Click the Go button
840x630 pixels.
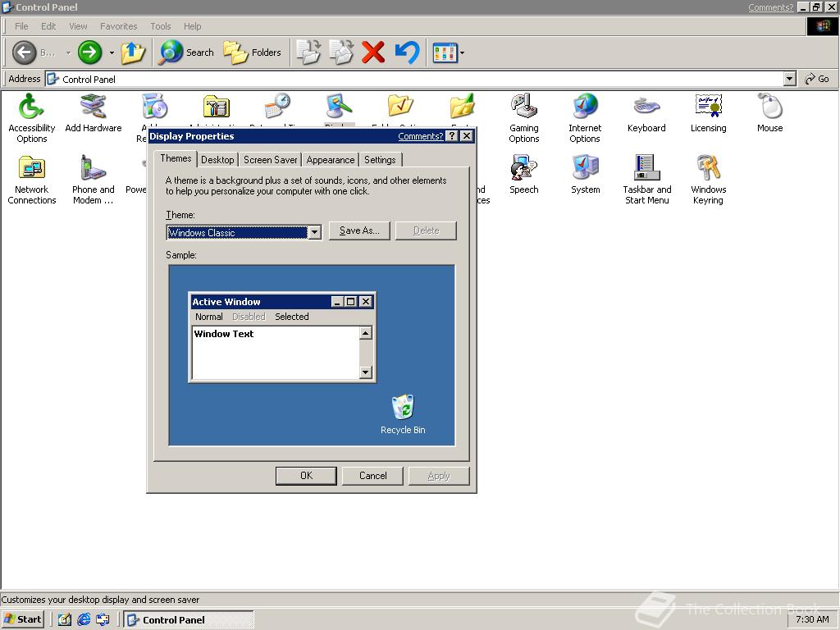coord(817,79)
